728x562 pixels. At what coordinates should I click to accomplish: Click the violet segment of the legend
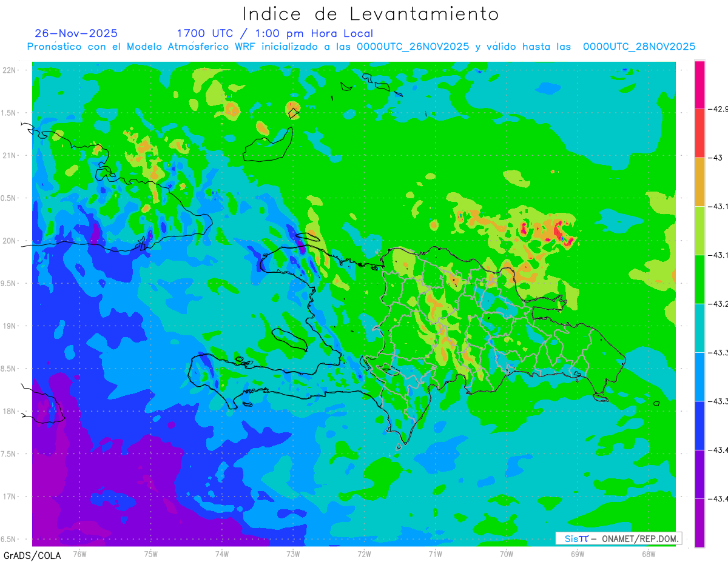pyautogui.click(x=699, y=474)
